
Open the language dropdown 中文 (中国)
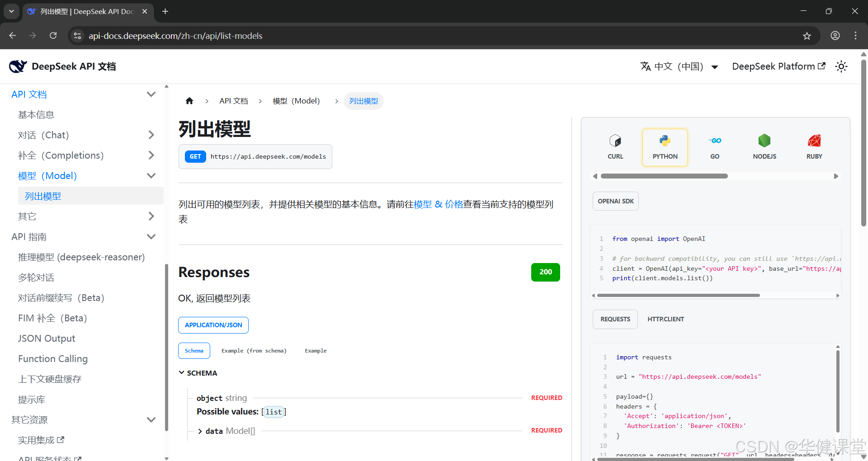point(679,66)
